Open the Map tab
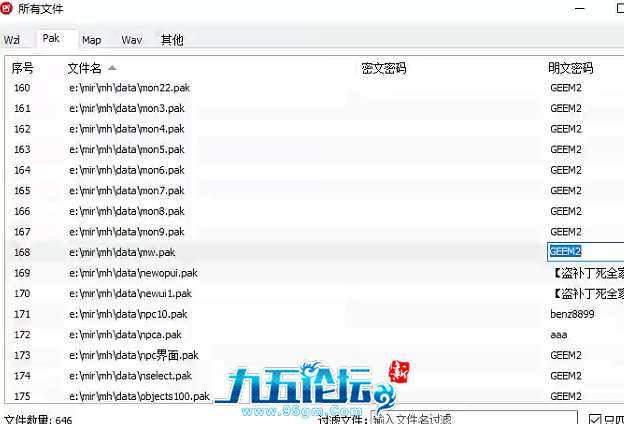 pyautogui.click(x=92, y=40)
